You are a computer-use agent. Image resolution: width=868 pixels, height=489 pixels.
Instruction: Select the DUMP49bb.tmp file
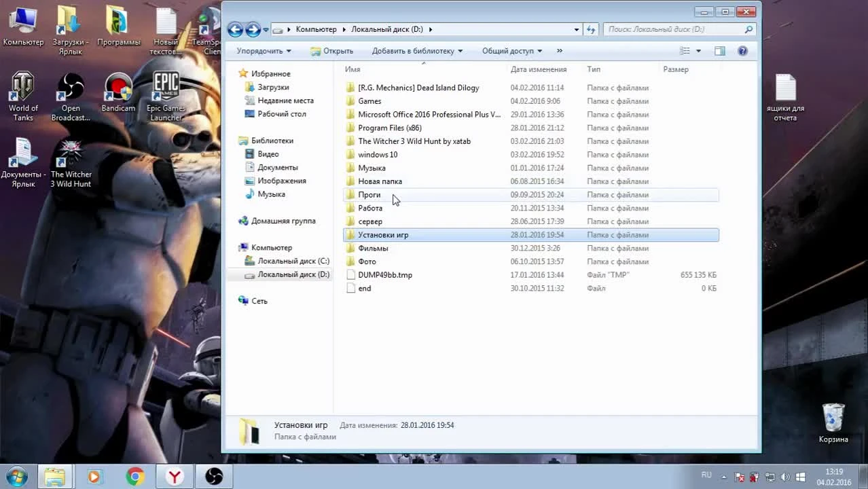click(384, 275)
